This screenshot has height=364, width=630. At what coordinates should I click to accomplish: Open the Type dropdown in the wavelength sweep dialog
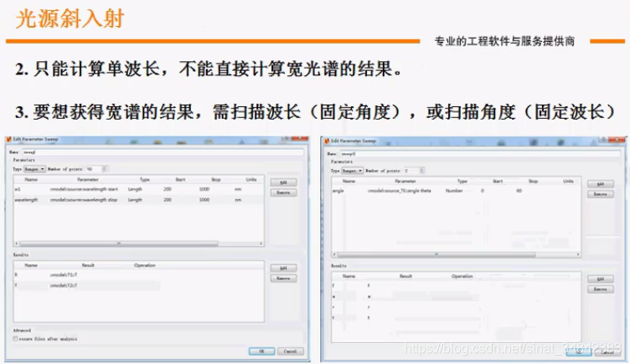click(34, 169)
